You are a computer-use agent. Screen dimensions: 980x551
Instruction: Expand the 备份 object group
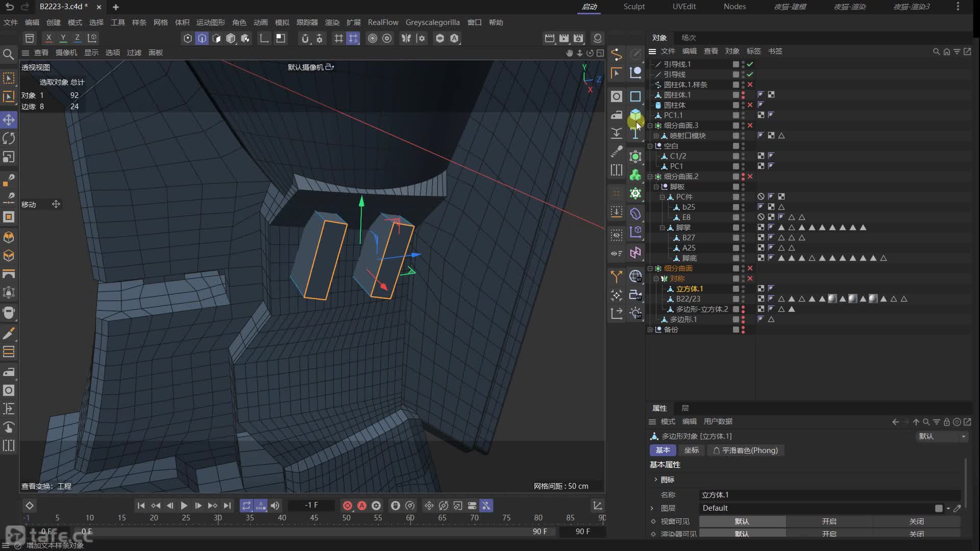[x=650, y=330]
